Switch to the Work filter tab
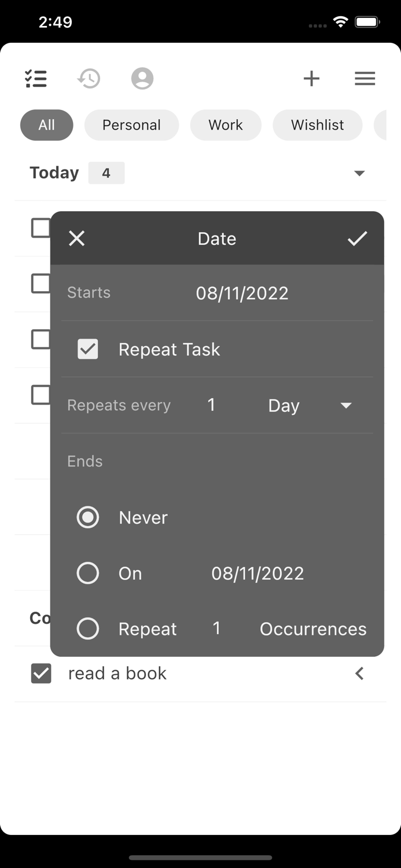 (x=226, y=125)
